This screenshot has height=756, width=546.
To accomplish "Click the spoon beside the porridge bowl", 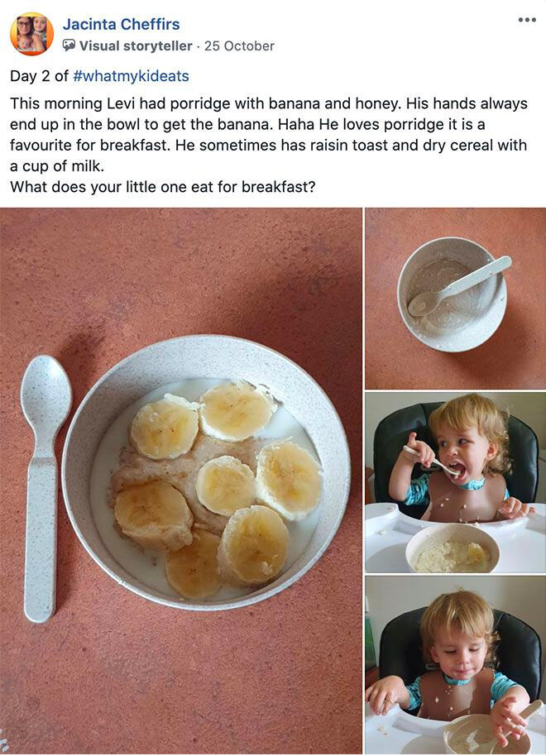I will click(x=44, y=488).
